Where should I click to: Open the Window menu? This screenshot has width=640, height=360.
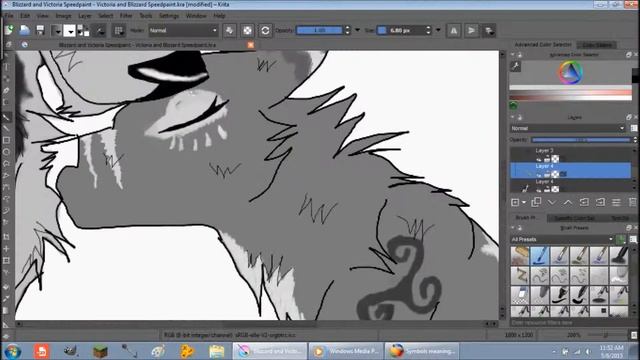[196, 16]
